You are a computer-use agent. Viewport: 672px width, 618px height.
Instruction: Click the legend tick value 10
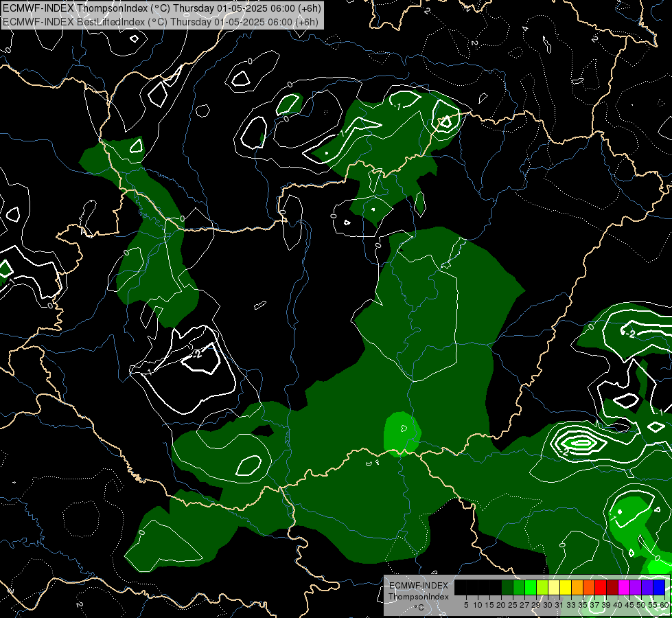(478, 605)
